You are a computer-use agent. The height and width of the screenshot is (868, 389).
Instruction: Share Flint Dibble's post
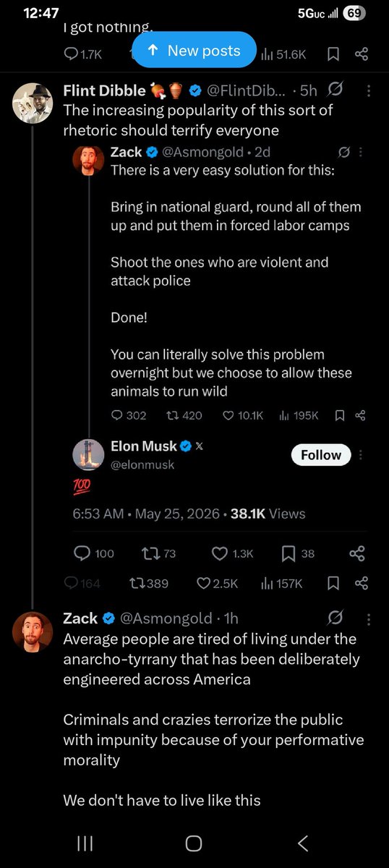point(363,583)
